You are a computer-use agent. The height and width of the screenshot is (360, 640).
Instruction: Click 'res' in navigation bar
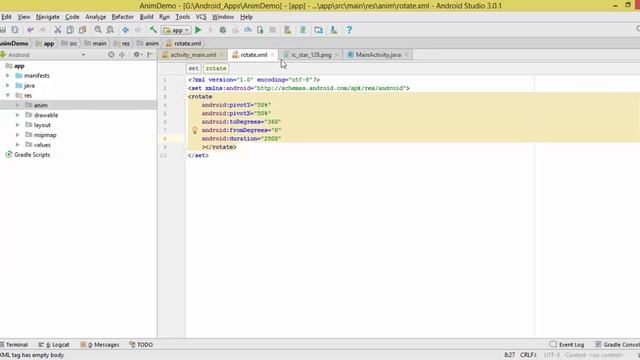[x=122, y=43]
